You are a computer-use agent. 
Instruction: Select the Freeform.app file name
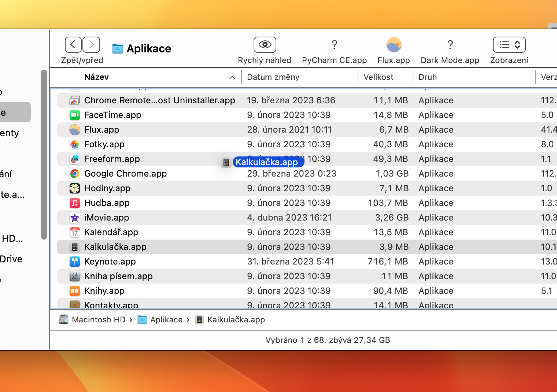pyautogui.click(x=112, y=159)
